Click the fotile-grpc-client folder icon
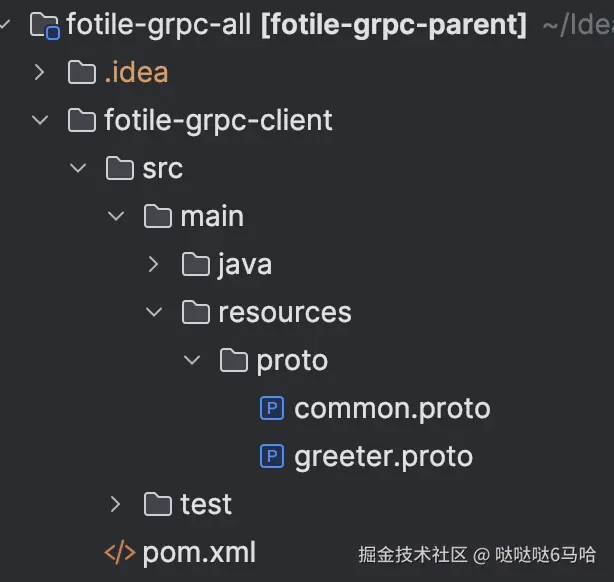This screenshot has width=614, height=582. pyautogui.click(x=82, y=120)
